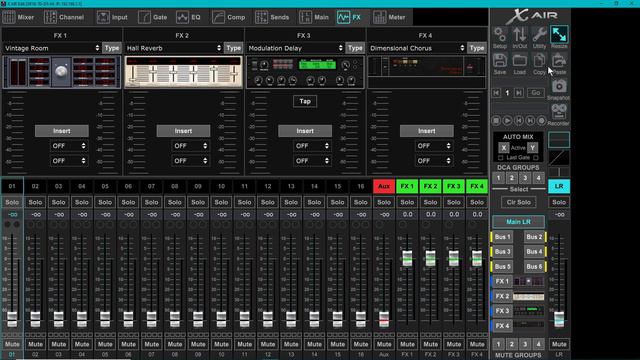Click the FX 1 return fader
Screen dimensions: 640x360
407,258
